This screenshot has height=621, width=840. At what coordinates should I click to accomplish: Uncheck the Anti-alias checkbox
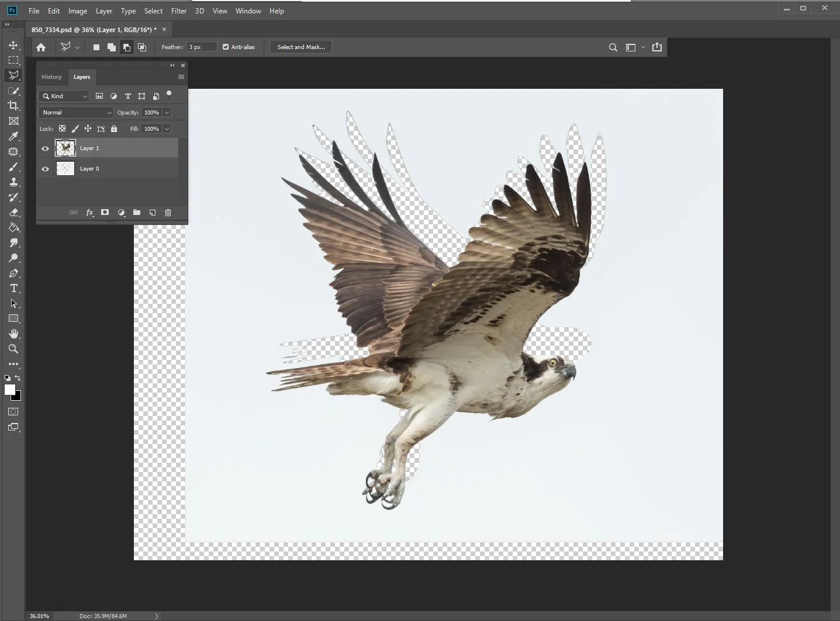[x=226, y=47]
